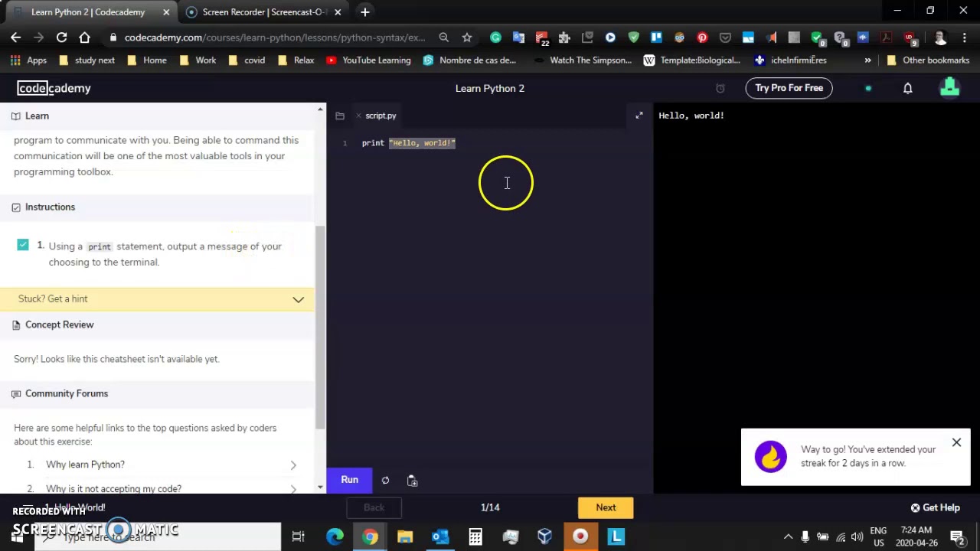
Task: Open the file explorer folder icon in editor
Action: (x=340, y=116)
